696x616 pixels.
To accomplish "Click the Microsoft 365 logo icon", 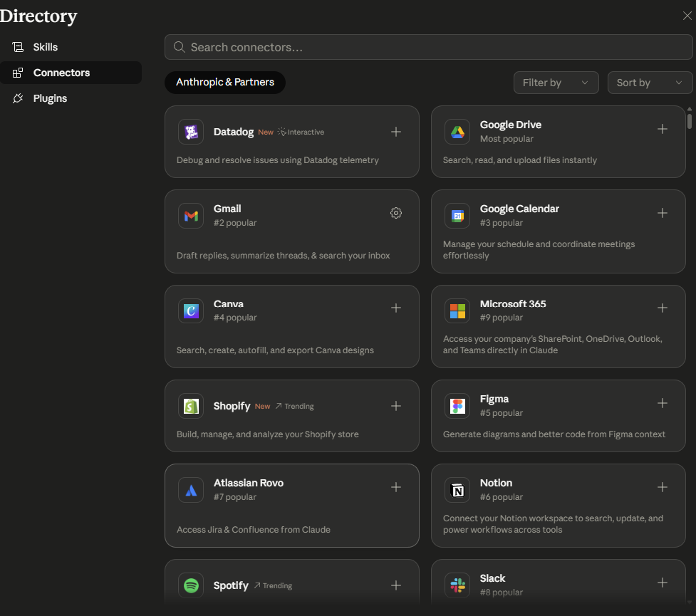I will pos(457,310).
